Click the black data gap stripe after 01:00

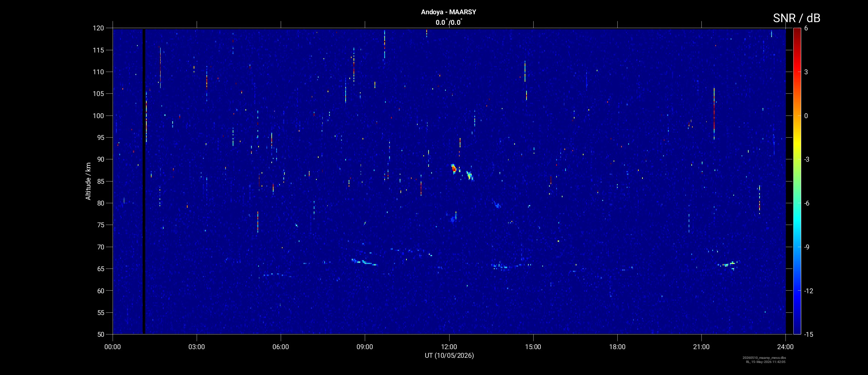[143, 181]
